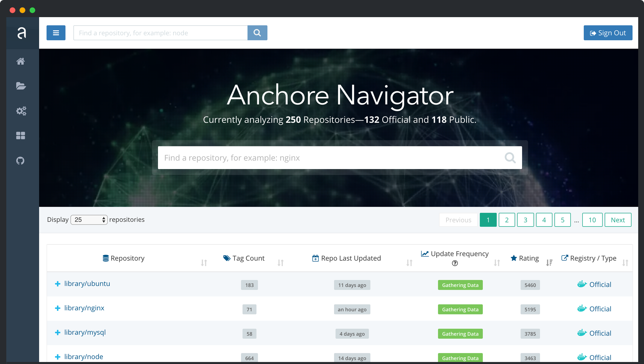Click the Official link for library/mysql
The height and width of the screenshot is (364, 644).
click(600, 333)
